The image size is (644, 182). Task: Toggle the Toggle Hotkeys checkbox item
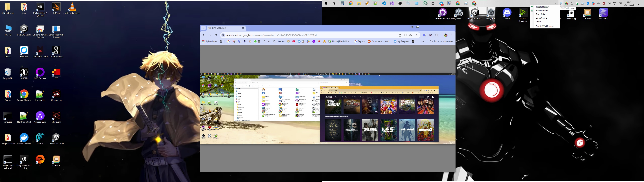tap(542, 7)
